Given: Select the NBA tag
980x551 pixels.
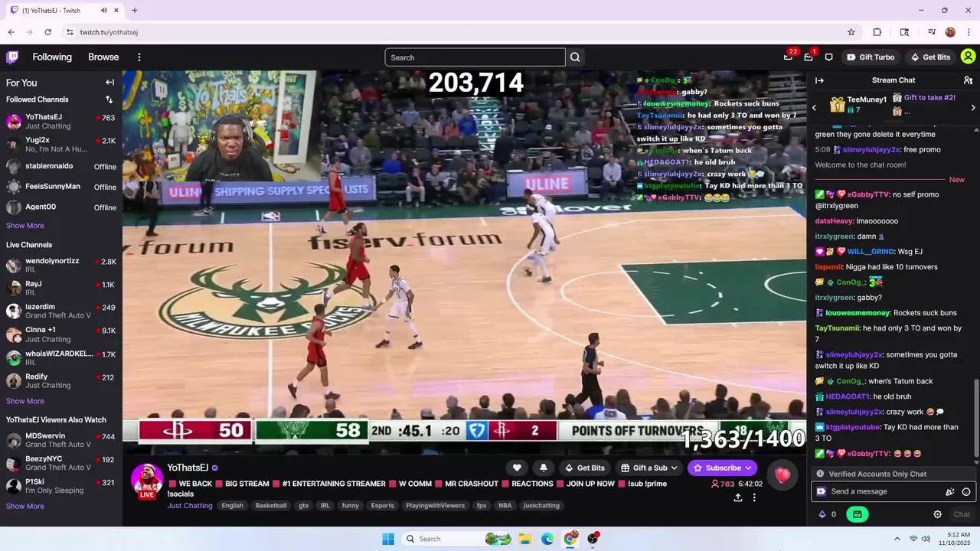Looking at the screenshot, I should tap(505, 506).
